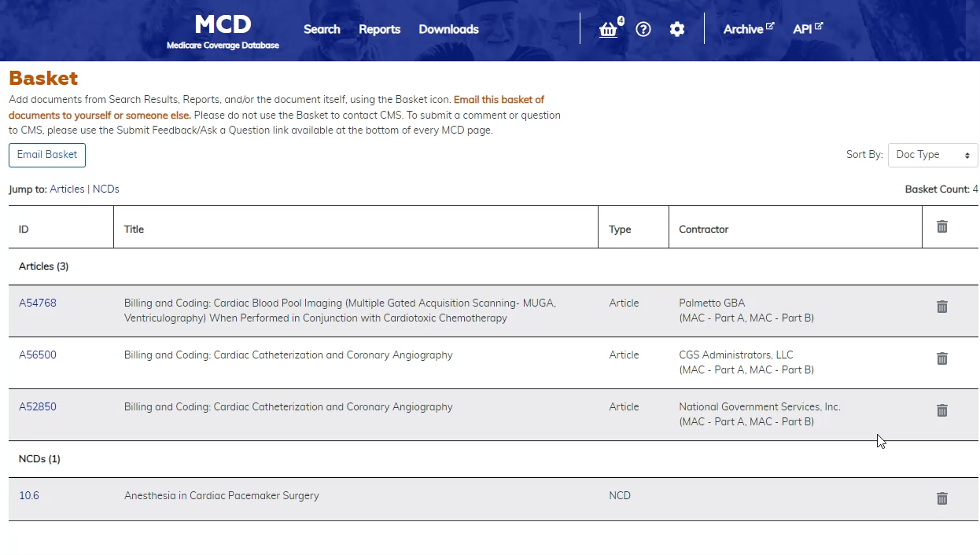Remove article A52850 via its trash icon
Viewport: 980px width, 555px height.
(x=941, y=410)
